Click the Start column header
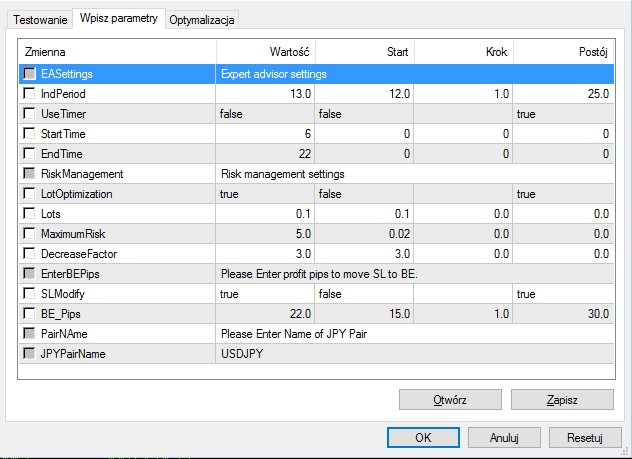 (x=365, y=52)
